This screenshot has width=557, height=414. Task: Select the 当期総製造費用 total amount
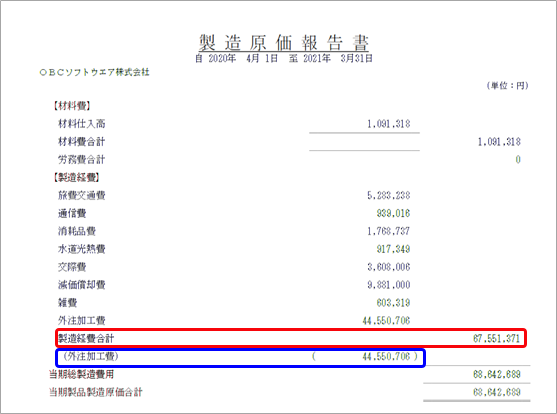[497, 374]
